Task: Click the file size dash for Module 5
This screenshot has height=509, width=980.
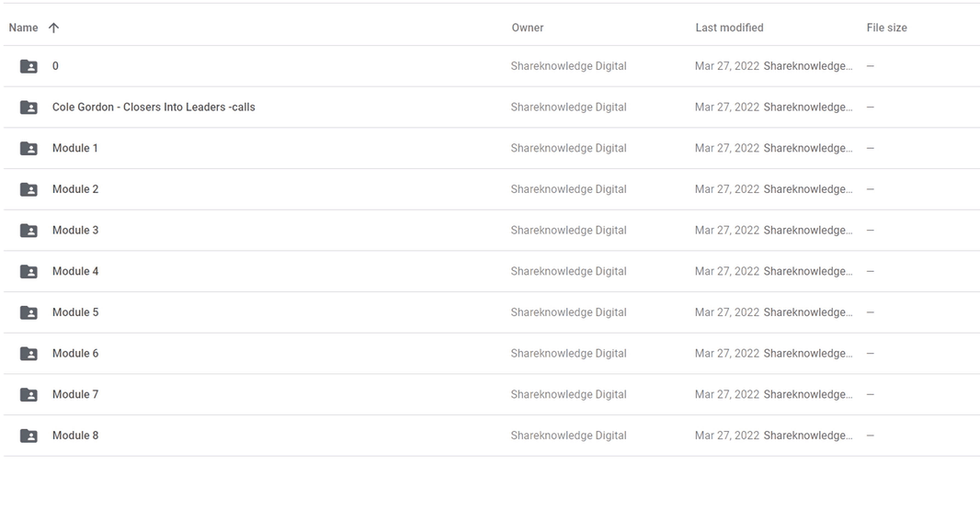Action: 870,312
